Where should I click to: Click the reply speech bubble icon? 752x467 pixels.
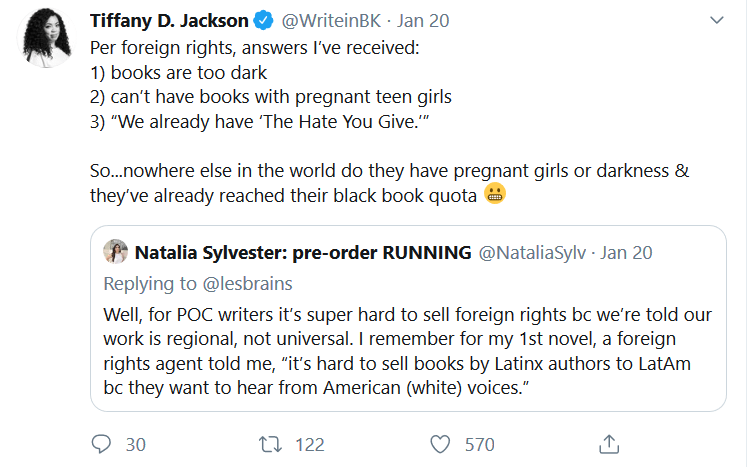[x=102, y=443]
